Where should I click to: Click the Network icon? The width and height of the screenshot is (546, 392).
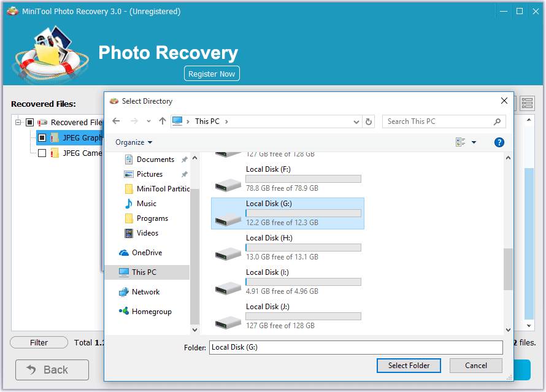pos(123,292)
